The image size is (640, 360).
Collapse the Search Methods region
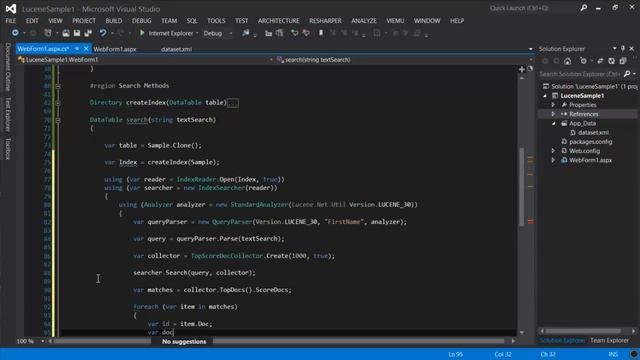point(58,86)
